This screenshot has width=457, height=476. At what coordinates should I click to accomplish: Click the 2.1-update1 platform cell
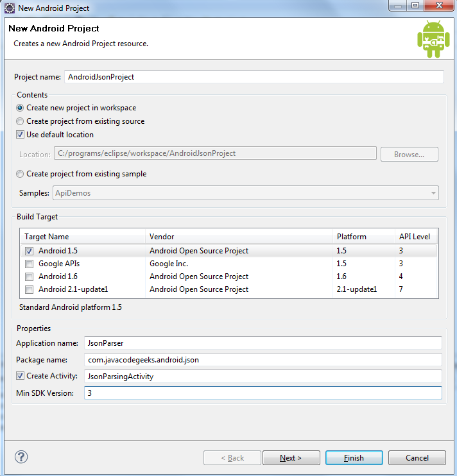point(357,289)
